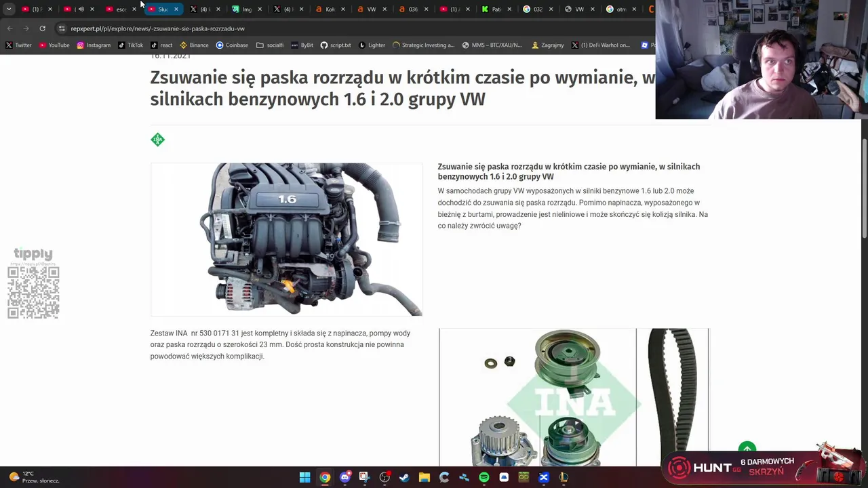Open site information icon in address bar
Viewport: 868px width, 488px height.
[x=62, y=28]
